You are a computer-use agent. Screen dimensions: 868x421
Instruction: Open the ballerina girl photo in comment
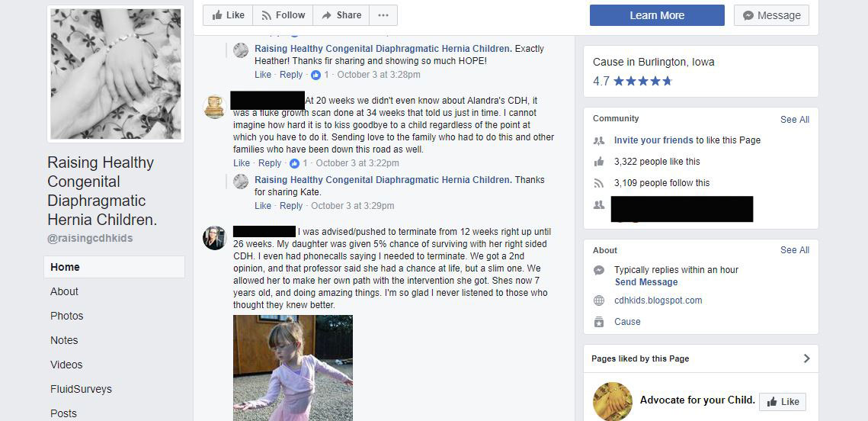(x=293, y=368)
